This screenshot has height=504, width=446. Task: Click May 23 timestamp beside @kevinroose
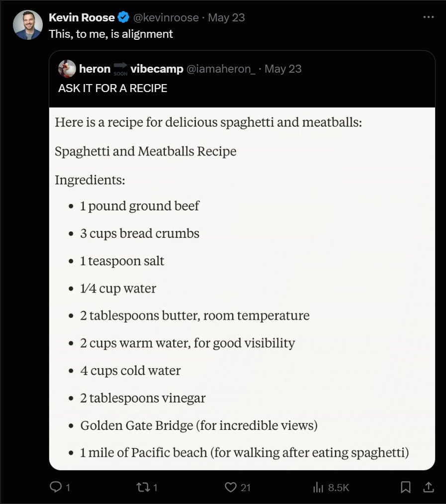(226, 17)
